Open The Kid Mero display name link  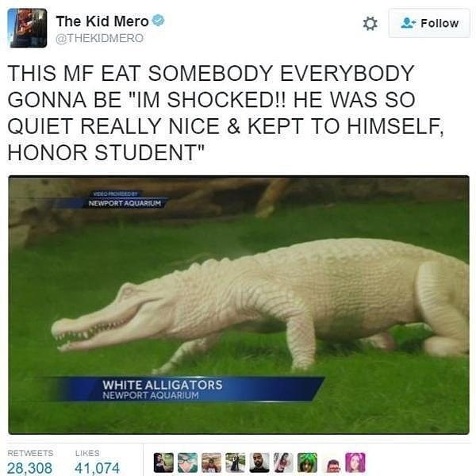(x=102, y=21)
